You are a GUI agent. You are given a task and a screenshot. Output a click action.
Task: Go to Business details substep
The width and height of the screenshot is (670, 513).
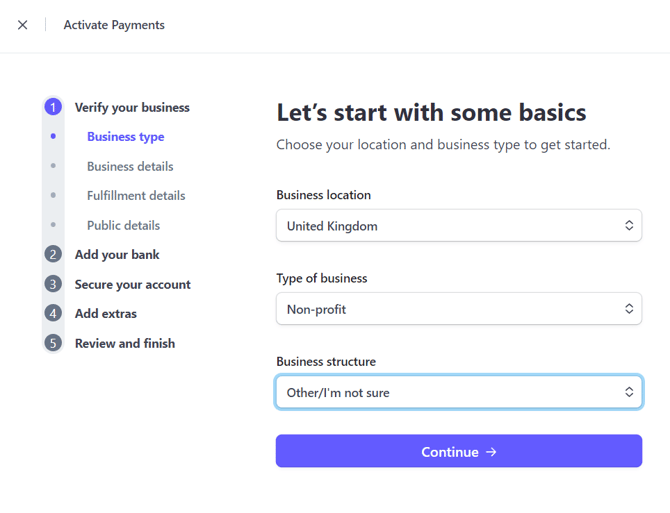tap(130, 167)
